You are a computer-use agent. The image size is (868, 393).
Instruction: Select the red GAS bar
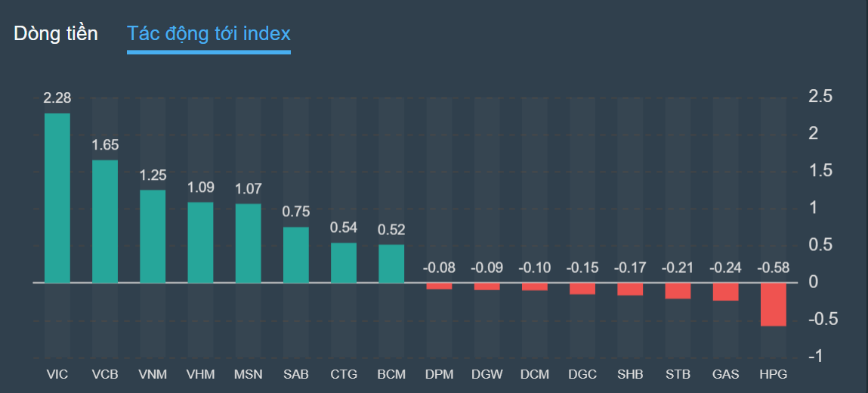(726, 292)
